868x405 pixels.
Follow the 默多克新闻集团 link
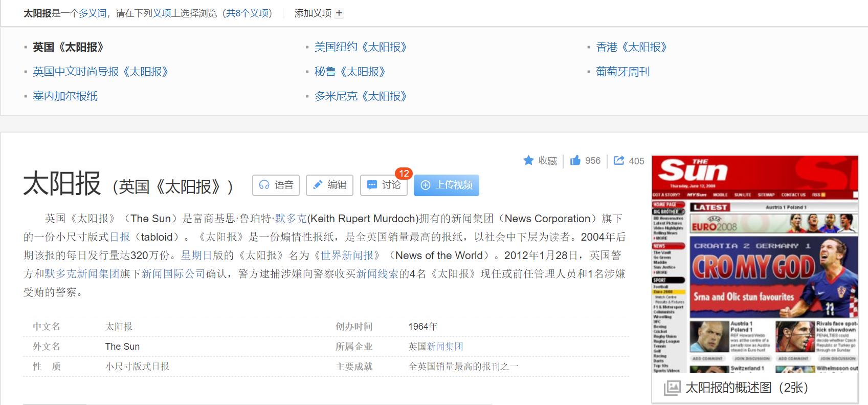[82, 274]
